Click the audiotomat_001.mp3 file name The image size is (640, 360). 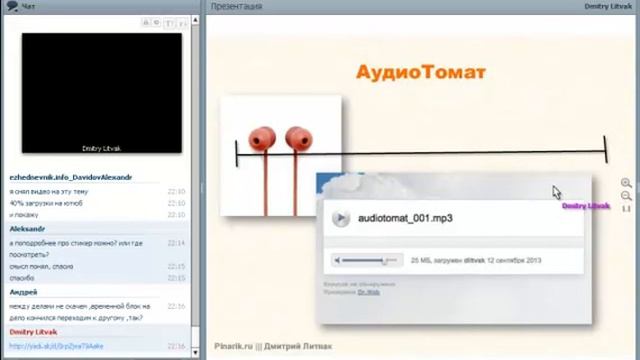405,218
